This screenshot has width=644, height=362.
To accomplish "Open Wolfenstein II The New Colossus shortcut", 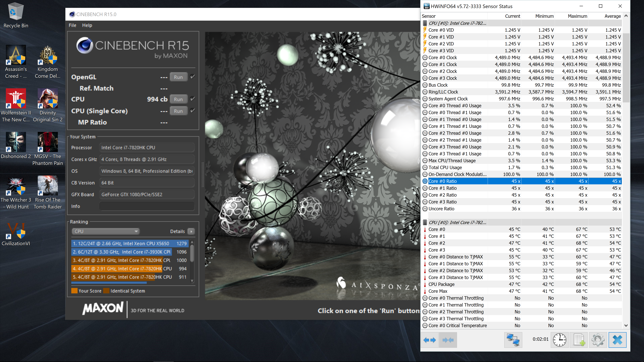I will point(16,105).
